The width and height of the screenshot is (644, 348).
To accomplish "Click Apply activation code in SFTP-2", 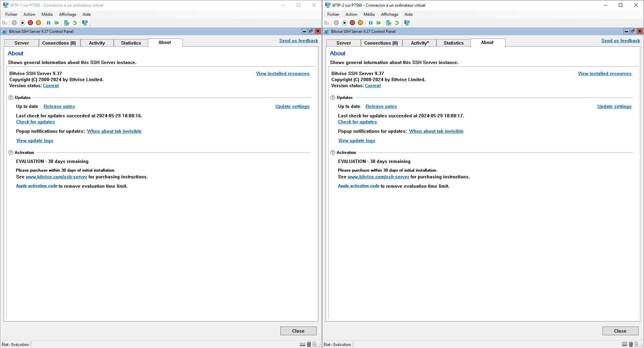I will coord(359,186).
